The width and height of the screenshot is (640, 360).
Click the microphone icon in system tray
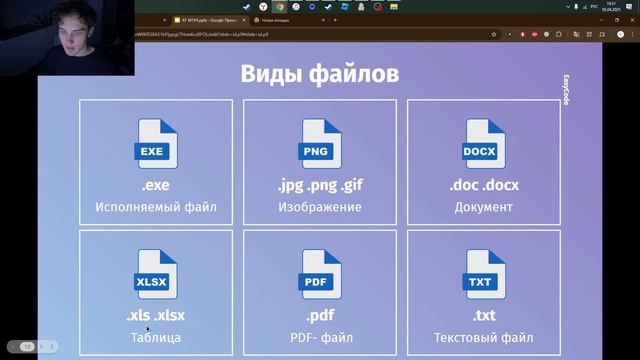pyautogui.click(x=576, y=7)
